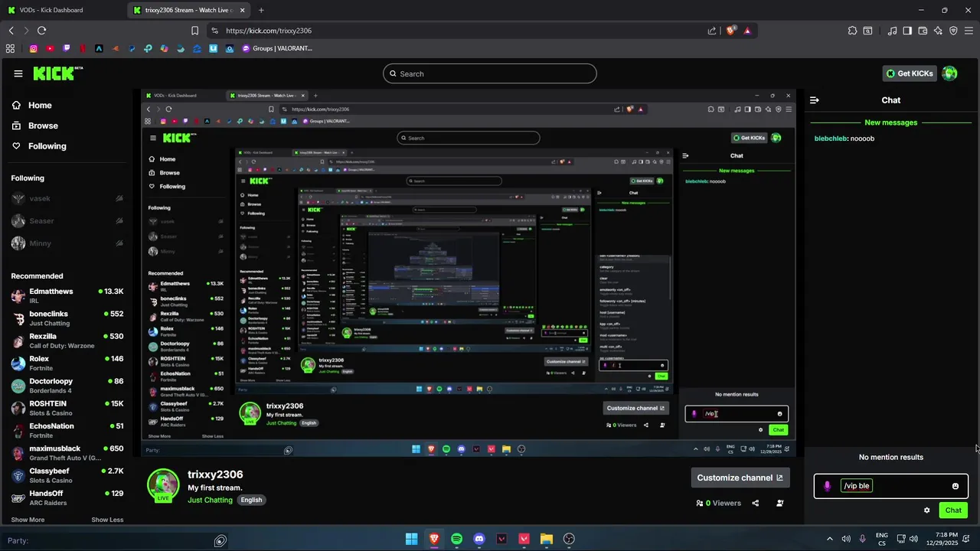Click Customize channel button
Viewport: 980px width, 551px height.
tap(740, 478)
